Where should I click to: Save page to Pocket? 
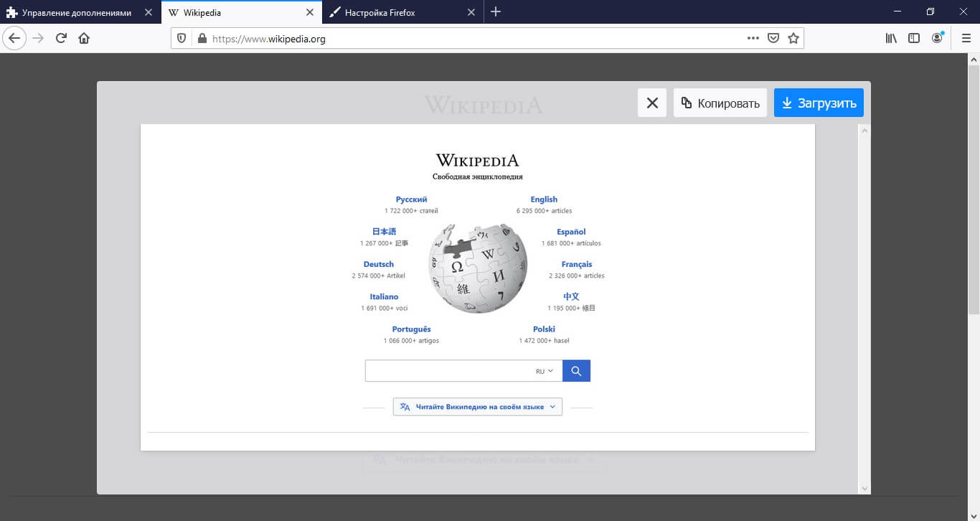click(773, 38)
